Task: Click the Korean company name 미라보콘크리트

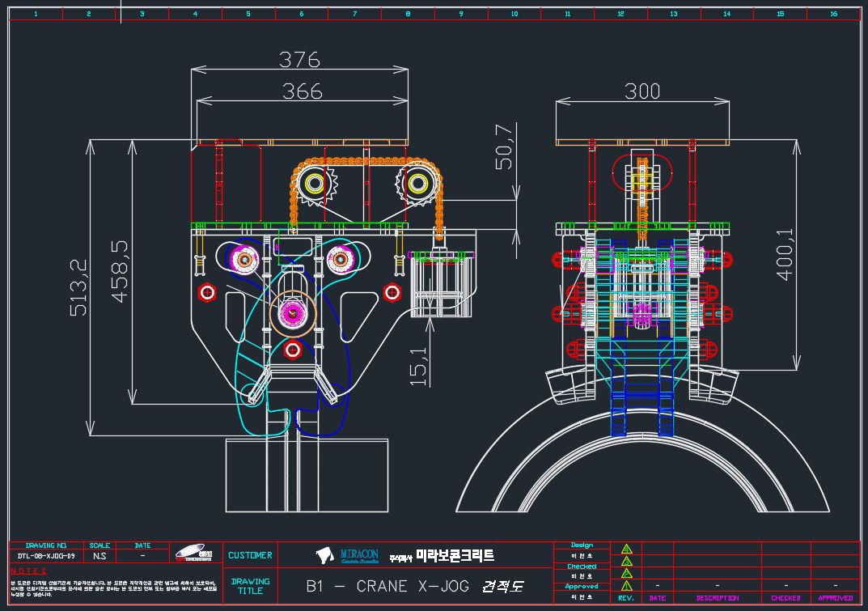Action: (455, 556)
